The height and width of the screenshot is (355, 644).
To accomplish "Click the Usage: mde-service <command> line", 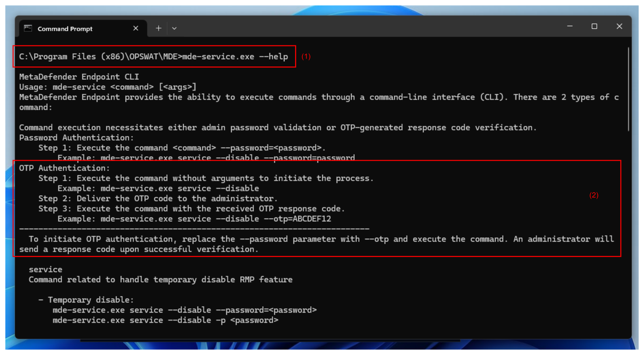I will click(x=108, y=87).
